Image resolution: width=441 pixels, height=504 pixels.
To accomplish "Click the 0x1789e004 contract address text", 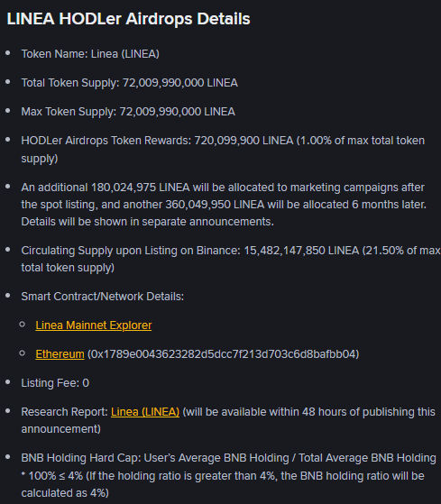I will click(x=223, y=354).
